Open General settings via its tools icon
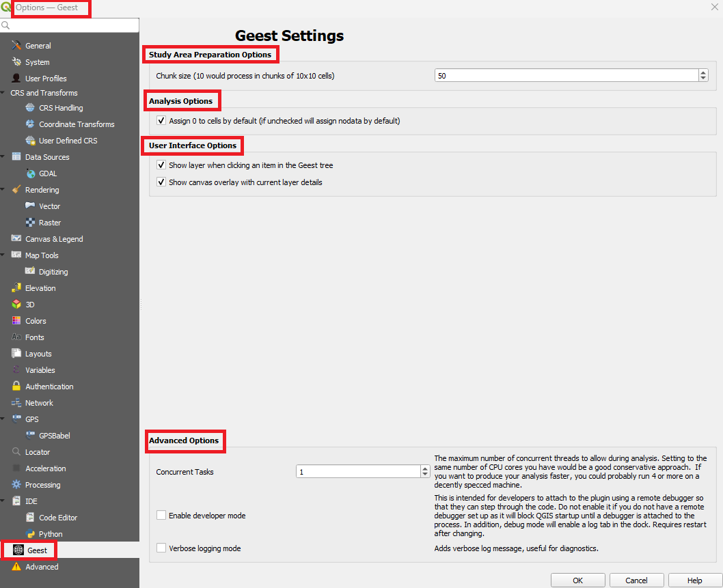 16,45
